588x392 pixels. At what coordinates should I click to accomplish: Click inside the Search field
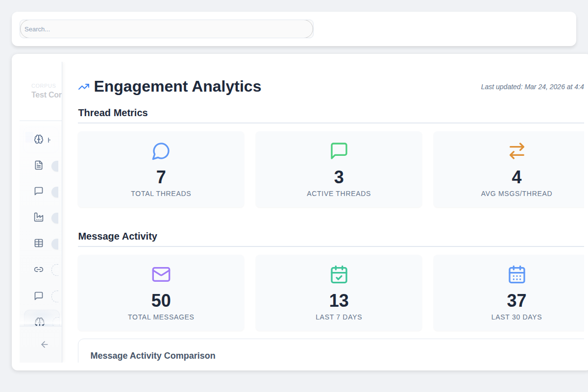pyautogui.click(x=167, y=29)
